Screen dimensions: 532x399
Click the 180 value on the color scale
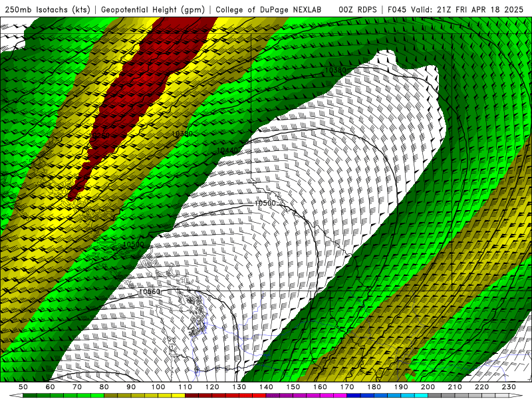(x=374, y=387)
